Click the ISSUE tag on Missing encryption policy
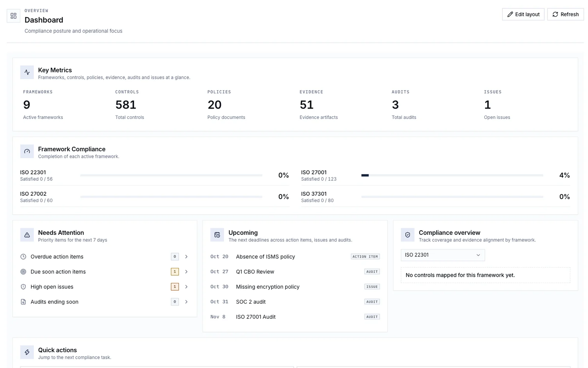The width and height of the screenshot is (588, 368). click(372, 287)
